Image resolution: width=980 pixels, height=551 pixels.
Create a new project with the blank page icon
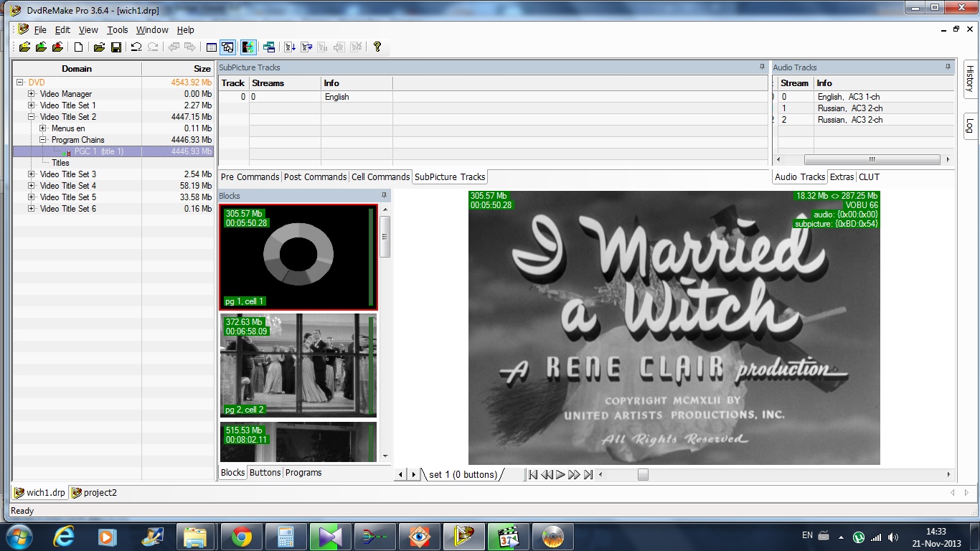click(79, 47)
